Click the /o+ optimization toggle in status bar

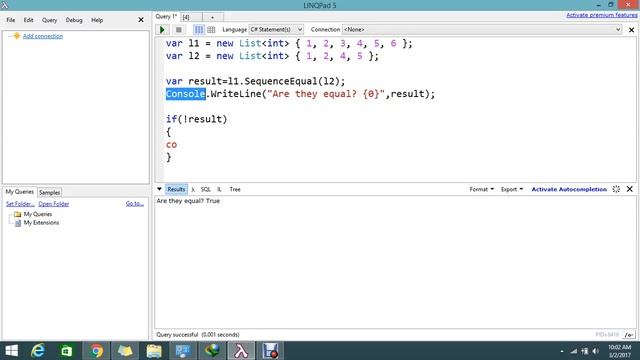[x=629, y=335]
